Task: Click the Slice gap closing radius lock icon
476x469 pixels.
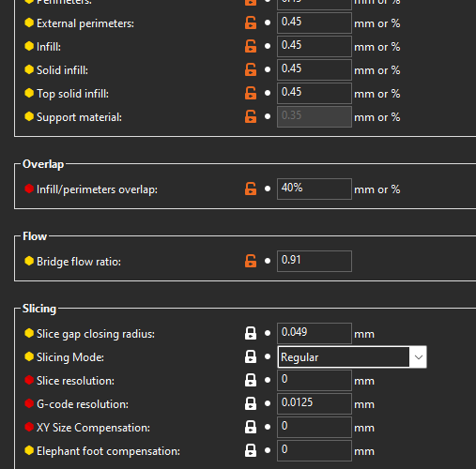Action: 251,334
